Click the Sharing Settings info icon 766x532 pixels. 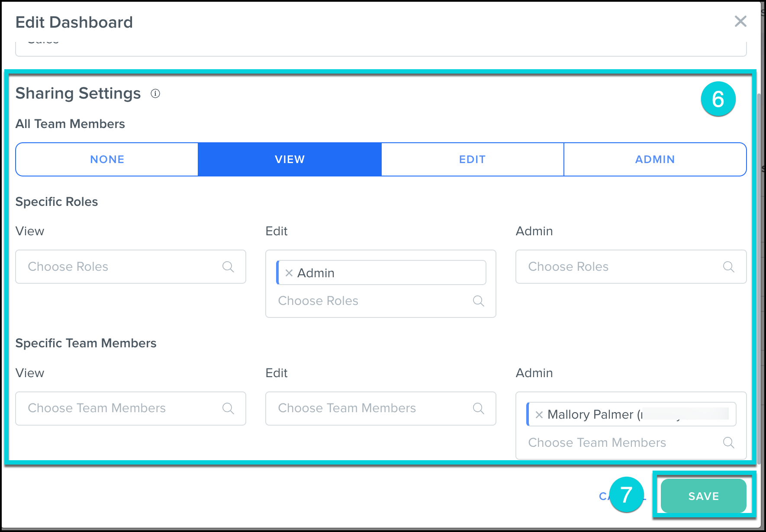pos(155,93)
